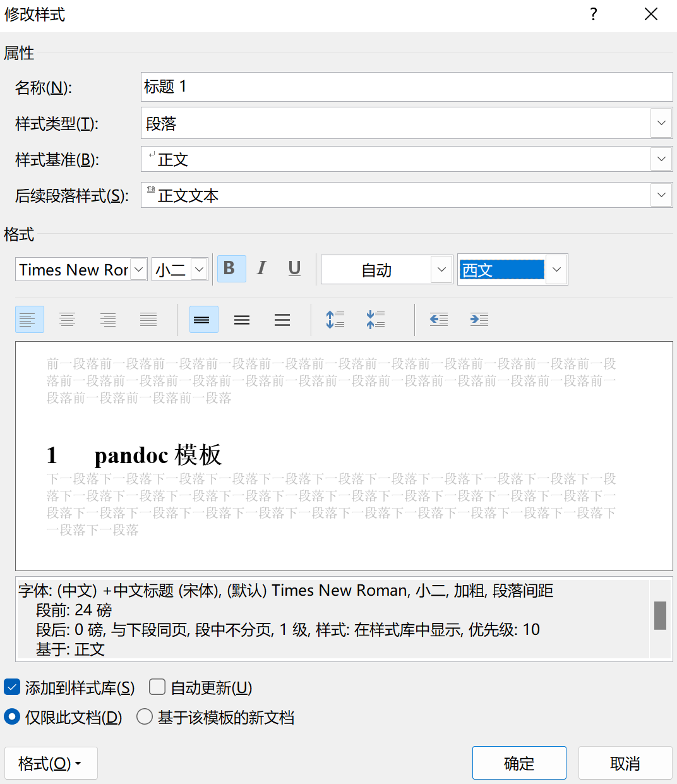Select center paragraph alignment icon
Image resolution: width=677 pixels, height=784 pixels.
68,320
